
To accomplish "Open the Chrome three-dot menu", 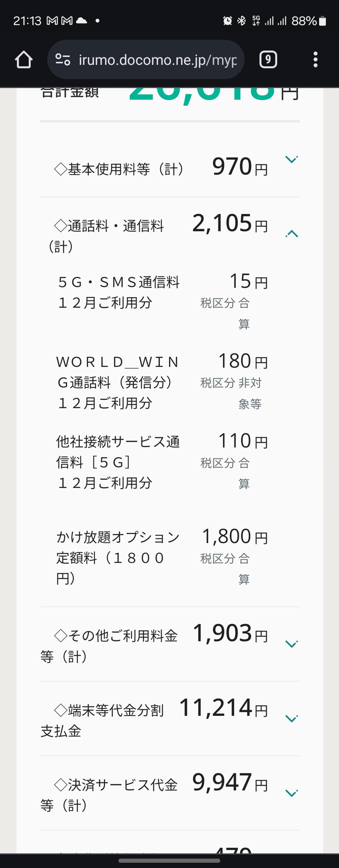I will coord(315,60).
